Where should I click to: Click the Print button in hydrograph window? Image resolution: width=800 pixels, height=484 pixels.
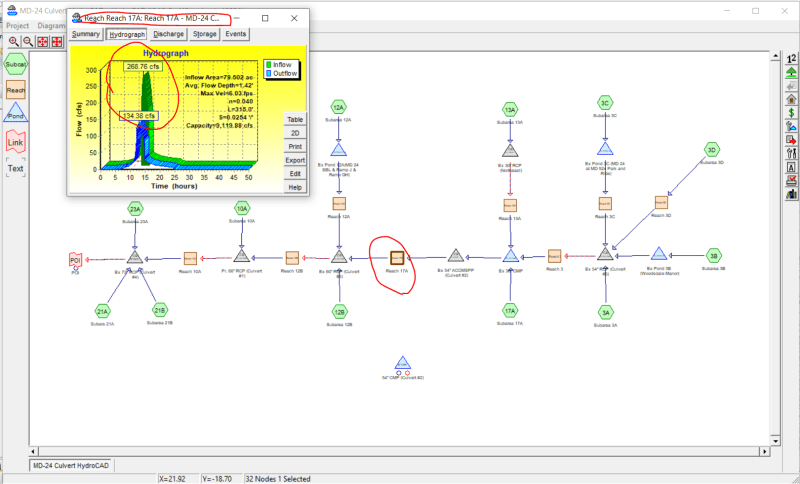[295, 146]
